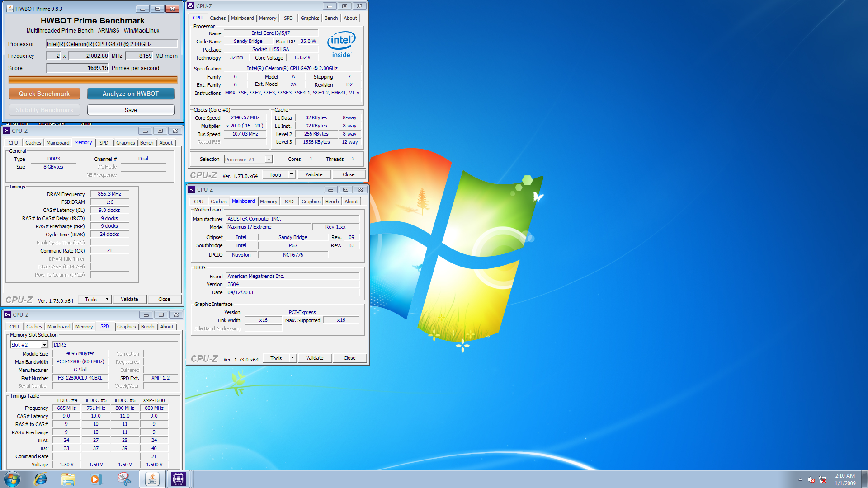
Task: Click the title bar icon of CPU-Z CPU window
Action: point(191,6)
